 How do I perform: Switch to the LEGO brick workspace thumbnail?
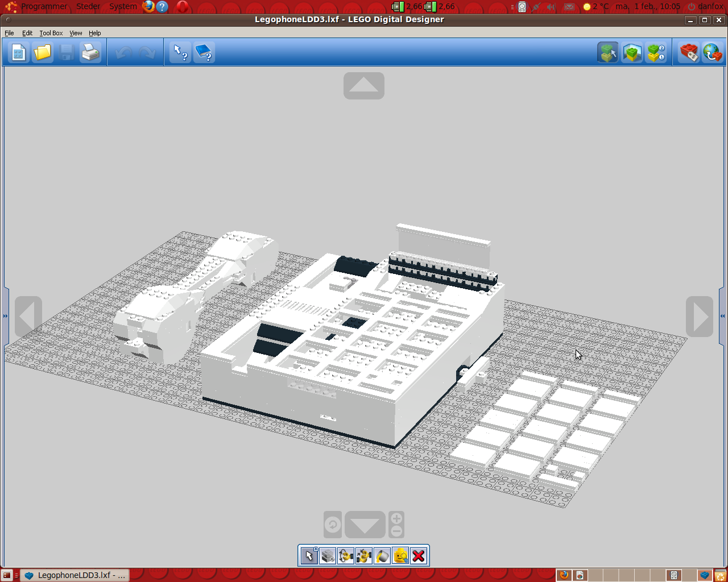[705, 575]
